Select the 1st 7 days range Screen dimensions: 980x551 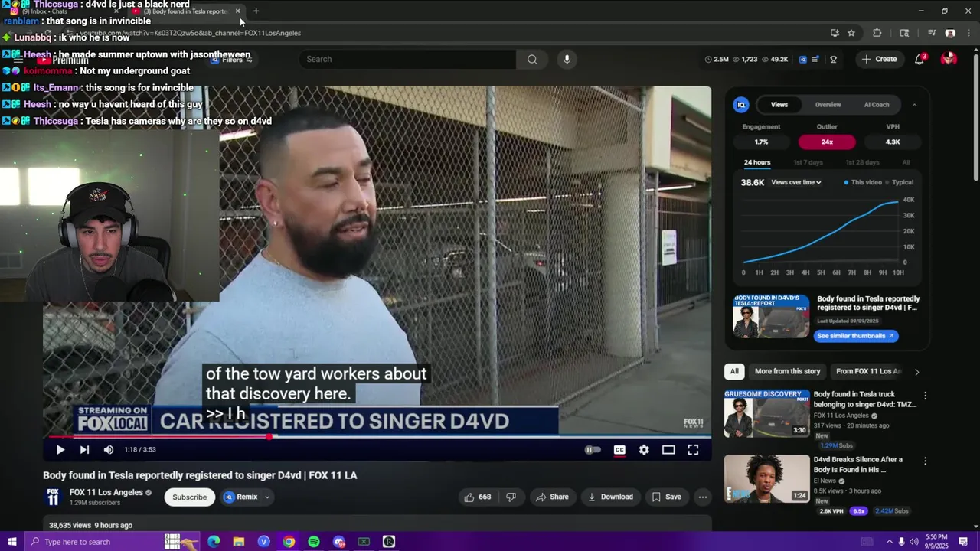[x=808, y=162]
